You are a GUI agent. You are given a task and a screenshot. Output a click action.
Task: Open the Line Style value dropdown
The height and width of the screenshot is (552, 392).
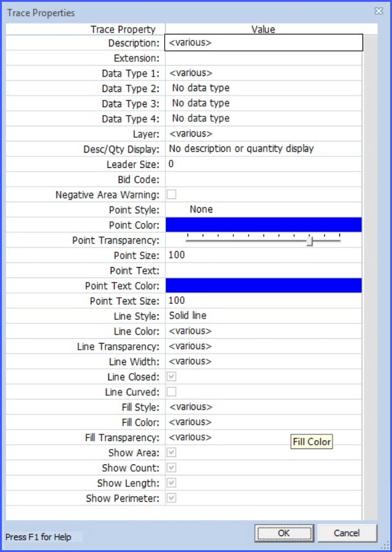coord(263,316)
